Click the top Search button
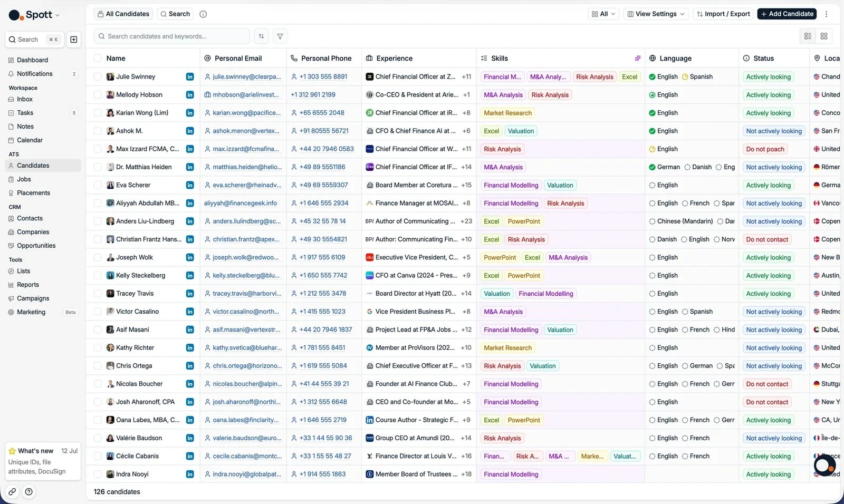The width and height of the screenshot is (844, 504). [x=175, y=14]
